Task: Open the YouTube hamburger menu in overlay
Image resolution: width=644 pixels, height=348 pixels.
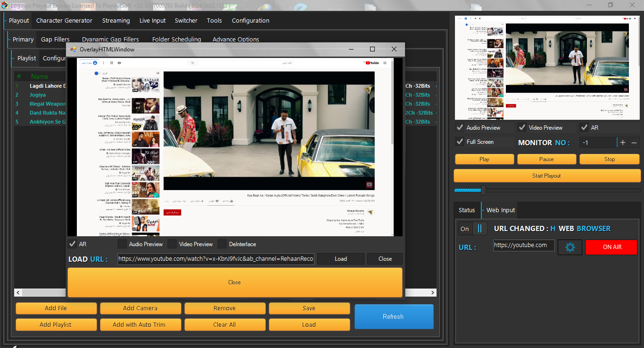Action: pos(385,63)
